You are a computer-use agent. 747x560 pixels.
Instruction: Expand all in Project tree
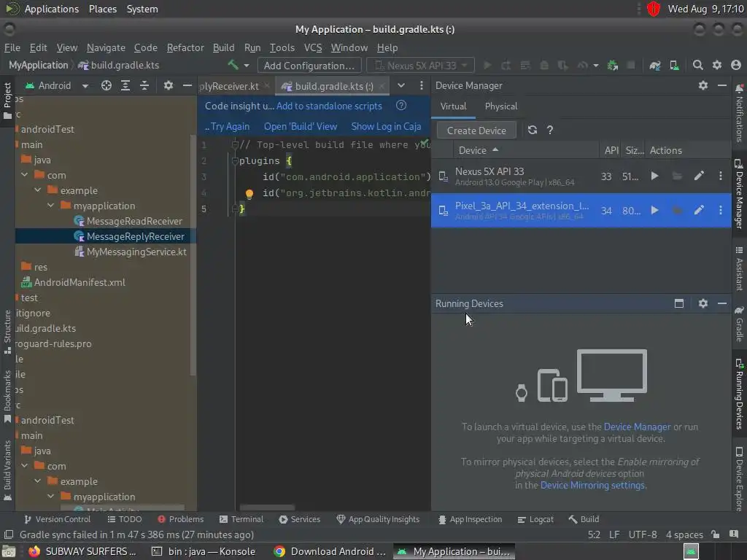click(125, 85)
